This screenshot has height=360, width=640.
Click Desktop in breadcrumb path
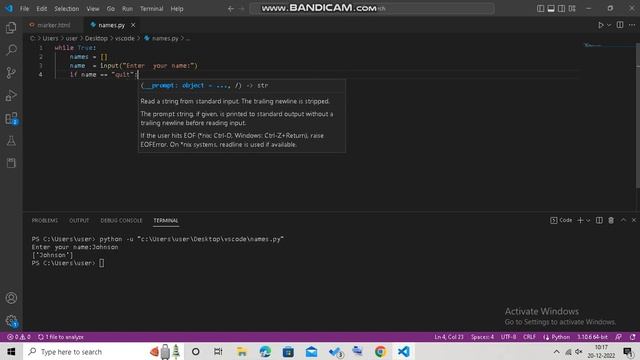click(x=96, y=38)
